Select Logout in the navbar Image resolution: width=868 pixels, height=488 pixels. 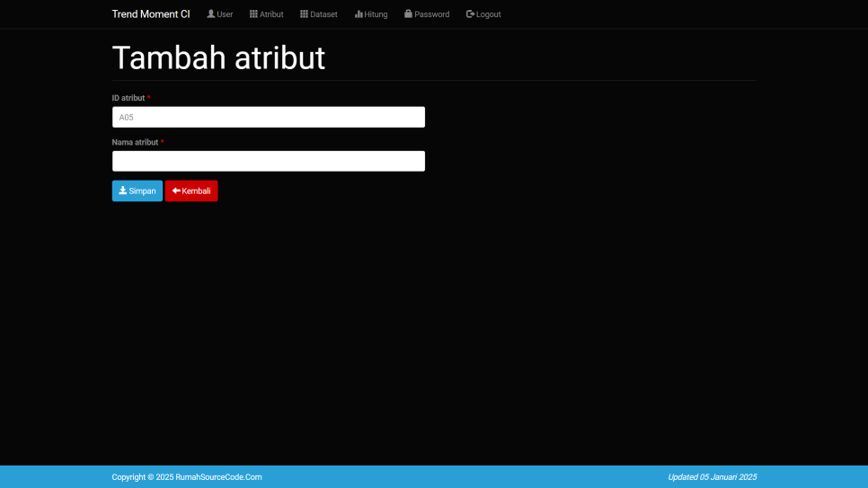pos(483,13)
